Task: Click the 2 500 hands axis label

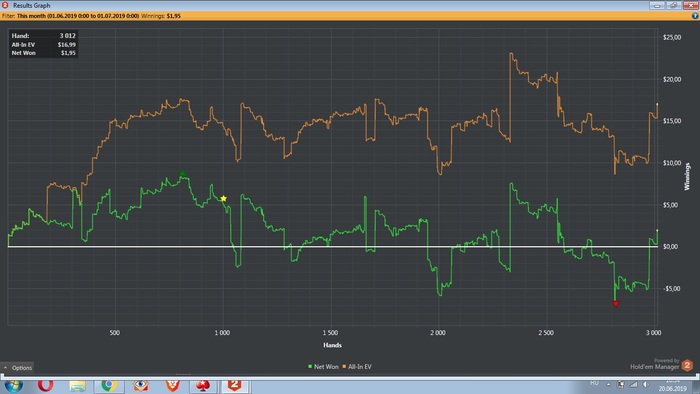Action: coord(546,333)
